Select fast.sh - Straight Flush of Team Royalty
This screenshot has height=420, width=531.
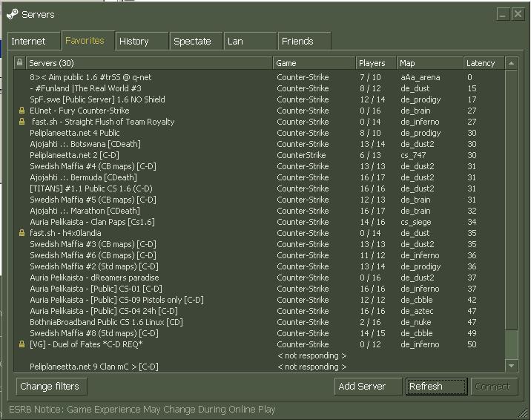click(x=260, y=122)
